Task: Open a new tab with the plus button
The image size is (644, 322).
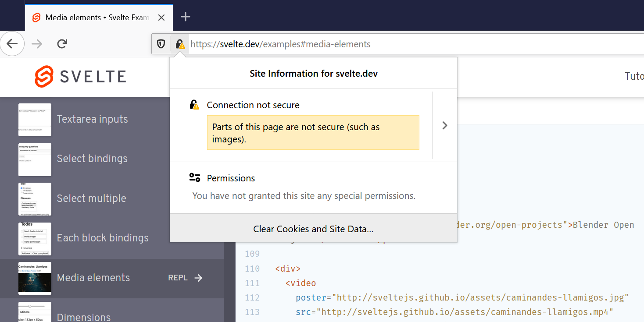Action: (186, 17)
